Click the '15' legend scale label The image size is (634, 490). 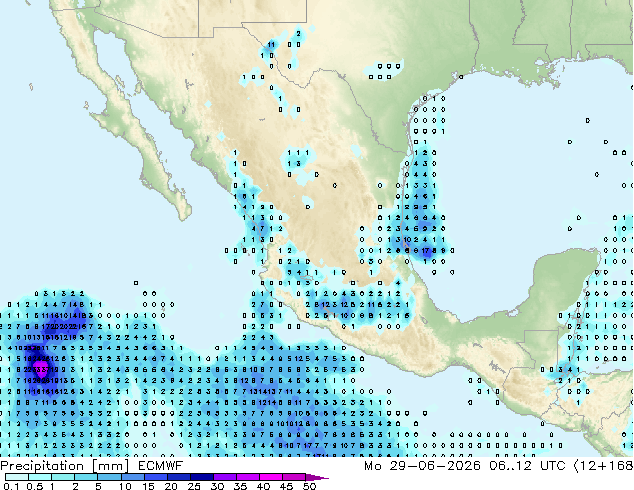(148, 486)
